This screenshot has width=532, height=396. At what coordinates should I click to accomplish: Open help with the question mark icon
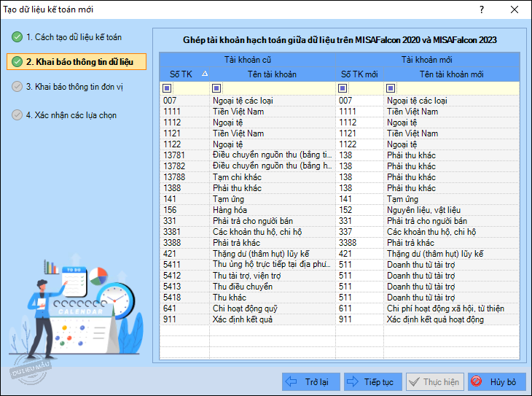click(x=482, y=9)
